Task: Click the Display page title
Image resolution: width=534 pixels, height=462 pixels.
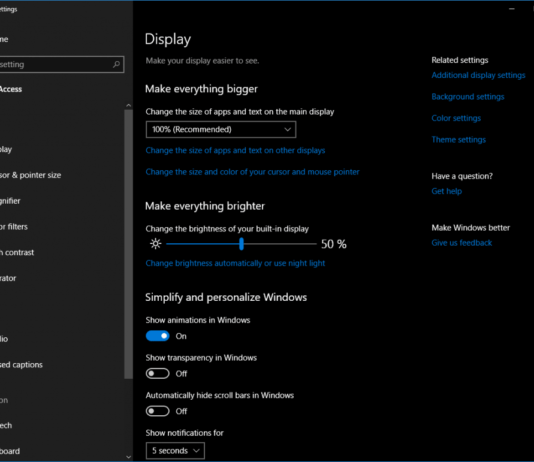Action: pyautogui.click(x=168, y=39)
